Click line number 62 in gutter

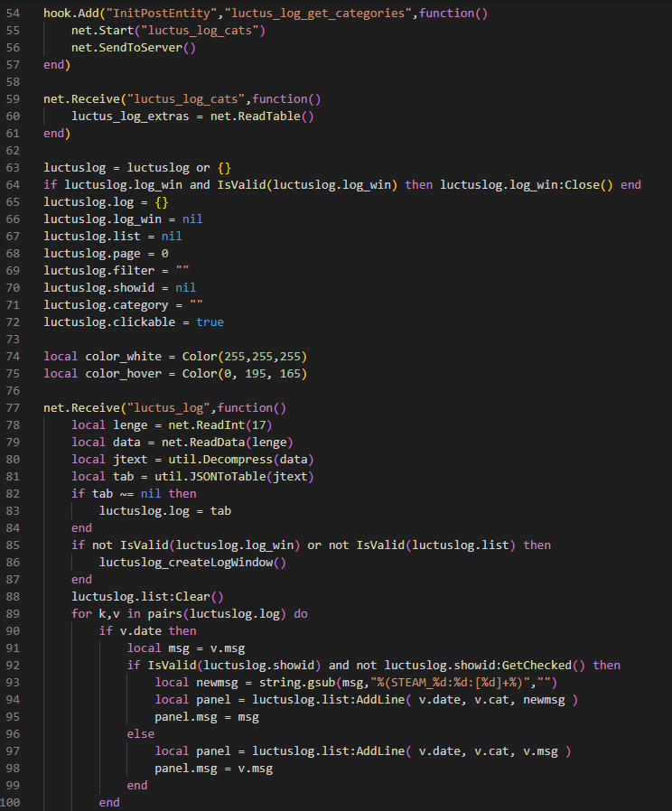pyautogui.click(x=13, y=151)
